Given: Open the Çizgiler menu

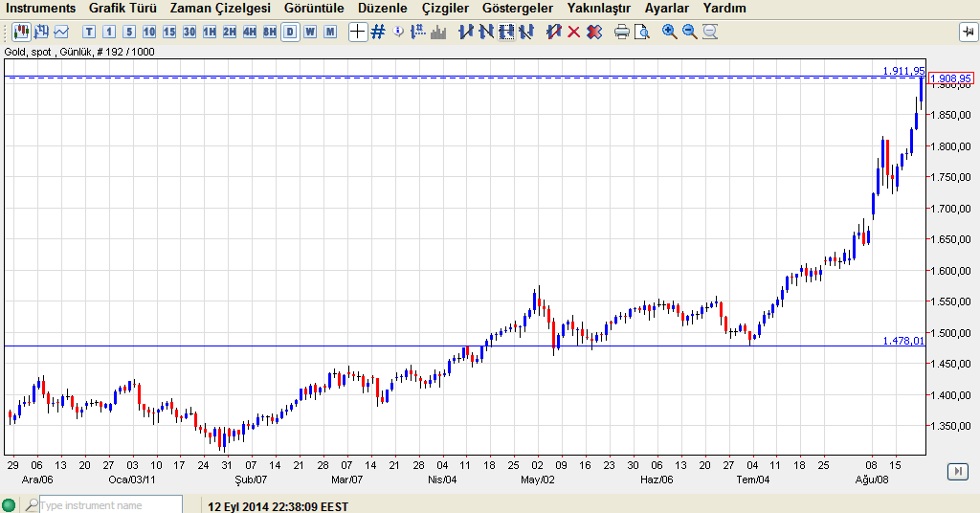Looking at the screenshot, I should coord(445,8).
